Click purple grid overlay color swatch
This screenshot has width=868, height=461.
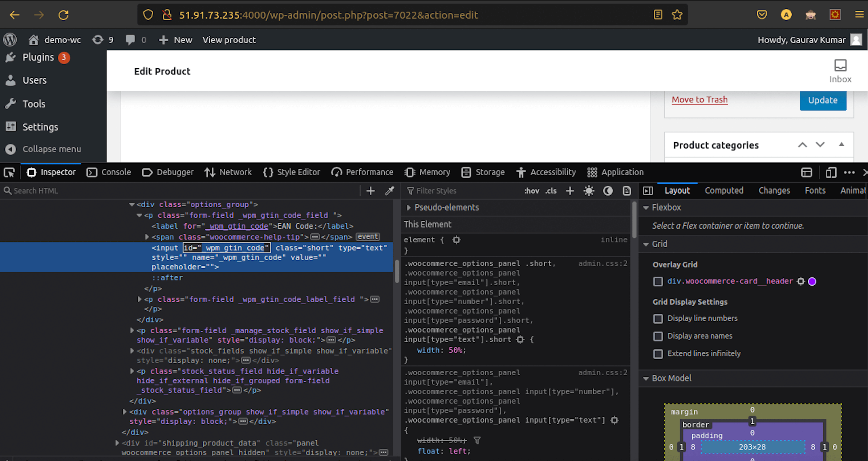click(812, 281)
